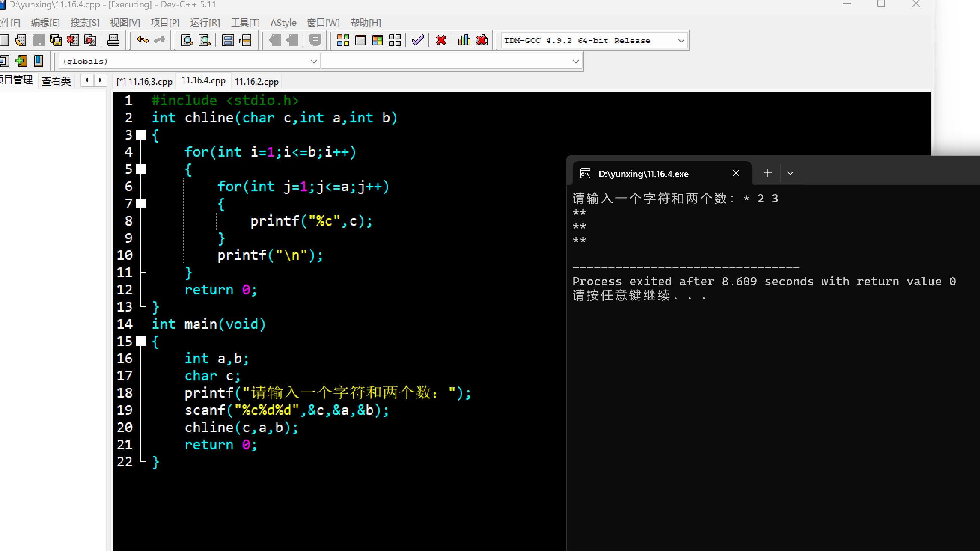Click the Save All floppy disks icon
Image resolution: width=980 pixels, height=551 pixels.
pyautogui.click(x=55, y=40)
